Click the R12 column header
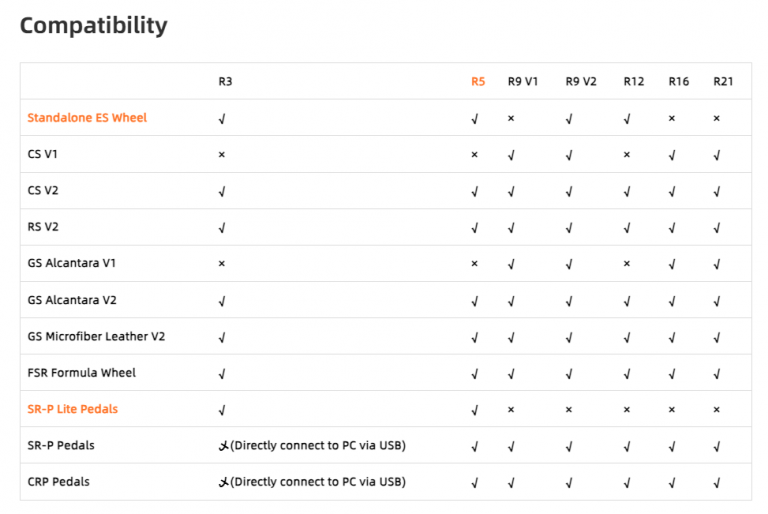The image size is (768, 514). pos(634,81)
